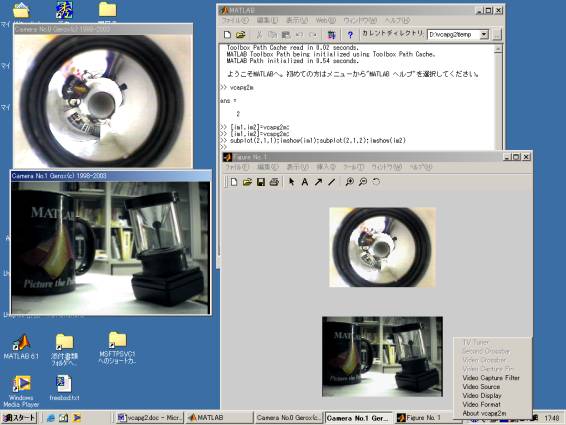Open the Insert menu in Figure window
Image resolution: width=566 pixels, height=425 pixels.
click(x=326, y=167)
